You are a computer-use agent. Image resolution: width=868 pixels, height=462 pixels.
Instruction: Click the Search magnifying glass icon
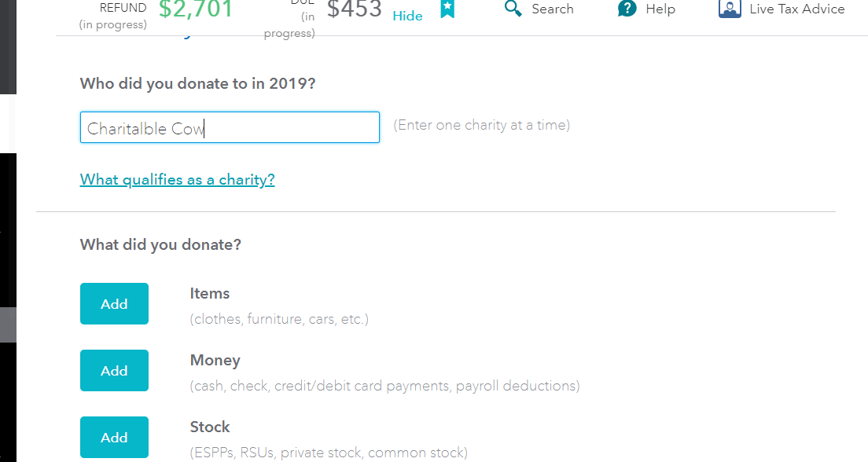(513, 9)
